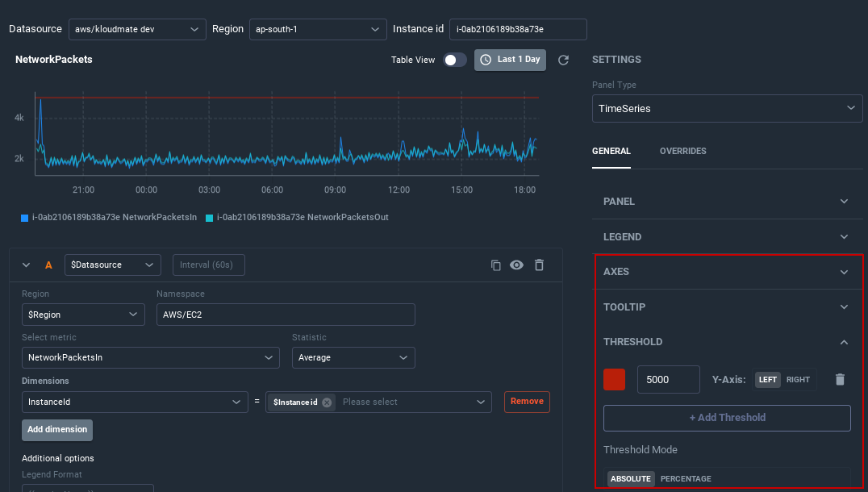Screen dimensions: 868x492
Task: Open the red threshold color swatch
Action: [x=614, y=379]
